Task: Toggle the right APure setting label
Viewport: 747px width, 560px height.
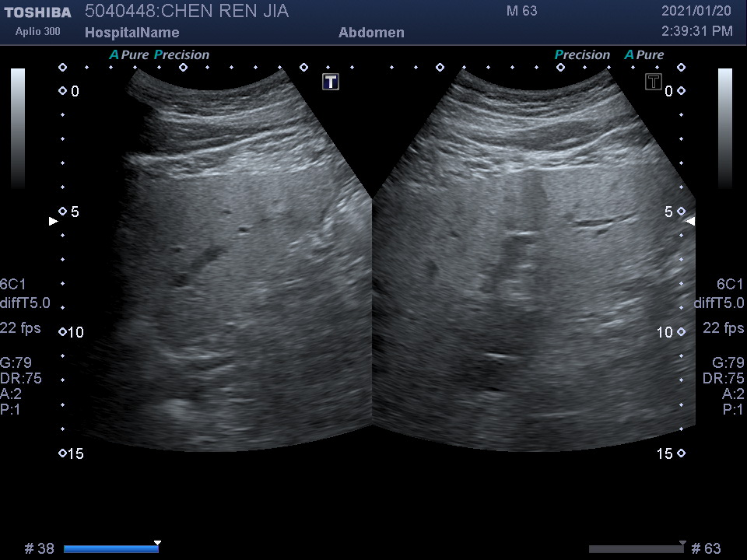Action: tap(644, 55)
